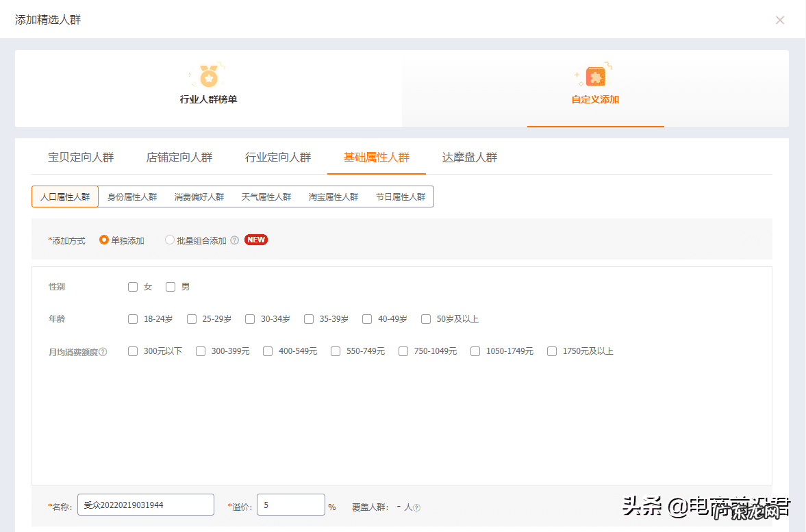Viewport: 806px width, 532px height.
Task: Select the 单独添加 radio option
Action: click(103, 240)
